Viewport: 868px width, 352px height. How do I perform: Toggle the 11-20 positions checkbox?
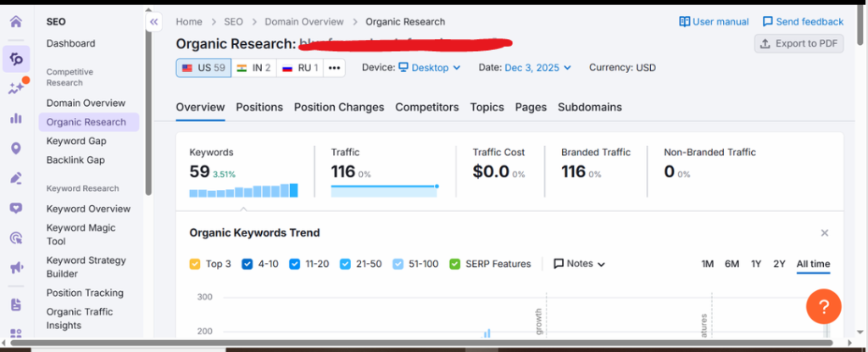294,264
